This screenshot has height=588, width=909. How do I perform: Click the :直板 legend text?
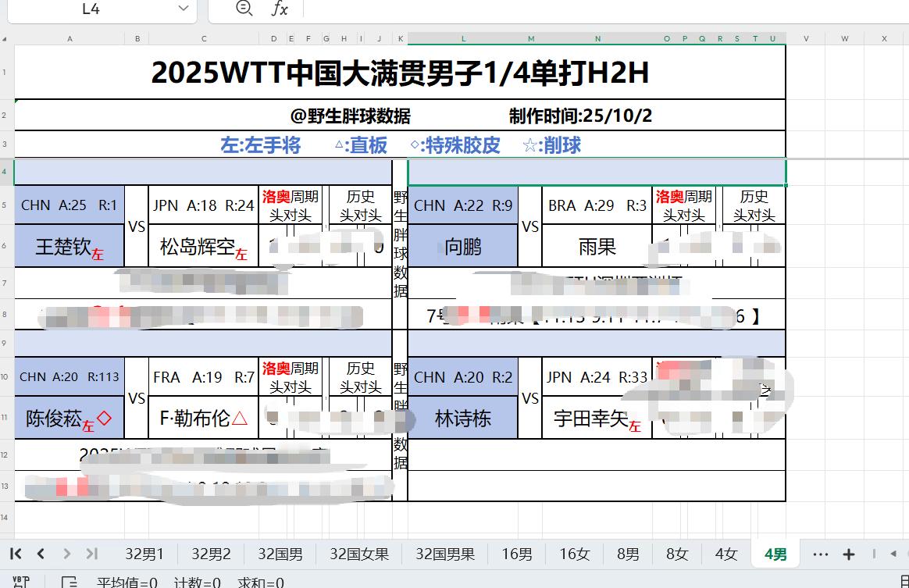point(361,145)
